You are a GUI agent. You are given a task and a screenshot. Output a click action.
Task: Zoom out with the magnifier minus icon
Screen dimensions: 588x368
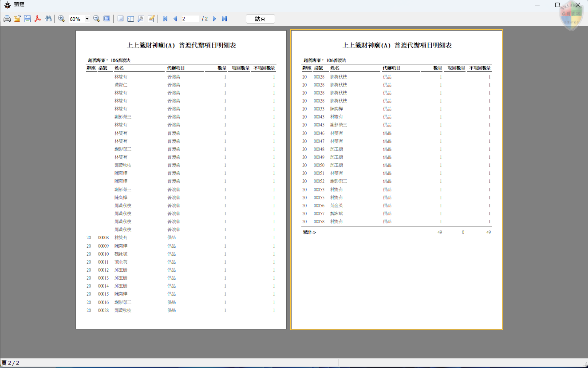coord(96,19)
